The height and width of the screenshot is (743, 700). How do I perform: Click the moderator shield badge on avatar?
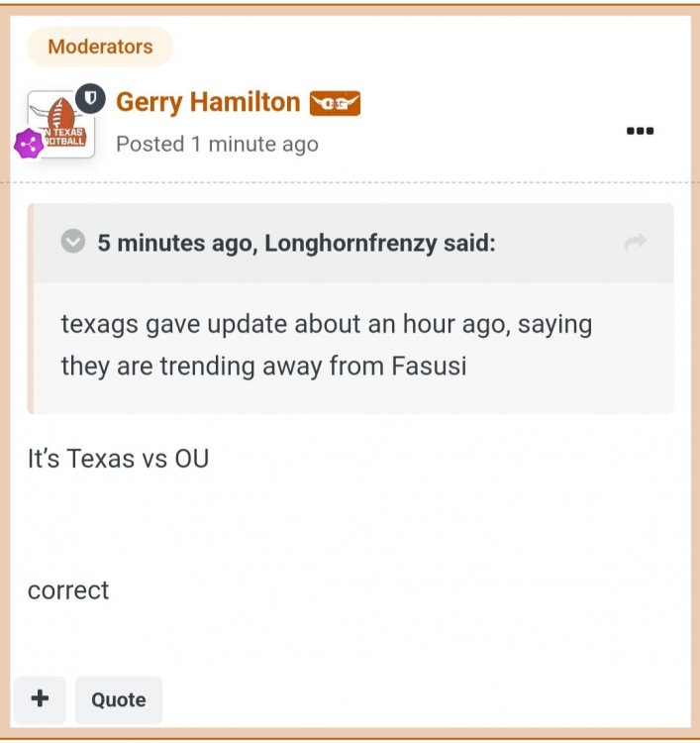[x=90, y=96]
